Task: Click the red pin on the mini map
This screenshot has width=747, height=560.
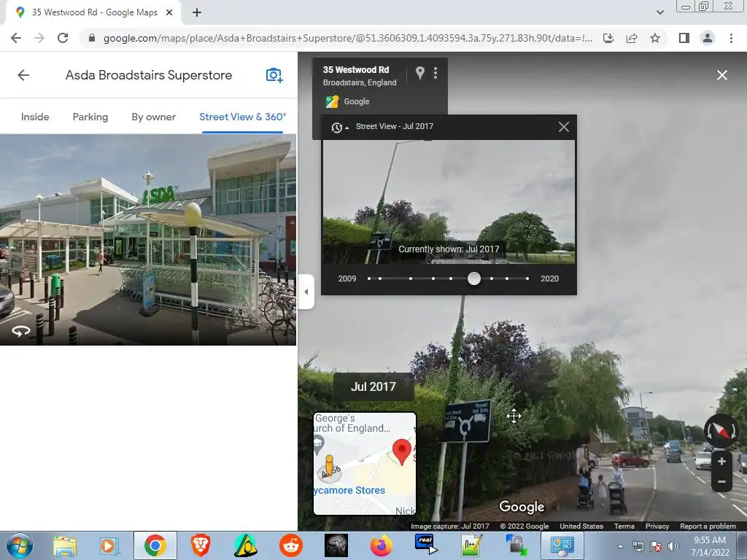Action: click(402, 451)
